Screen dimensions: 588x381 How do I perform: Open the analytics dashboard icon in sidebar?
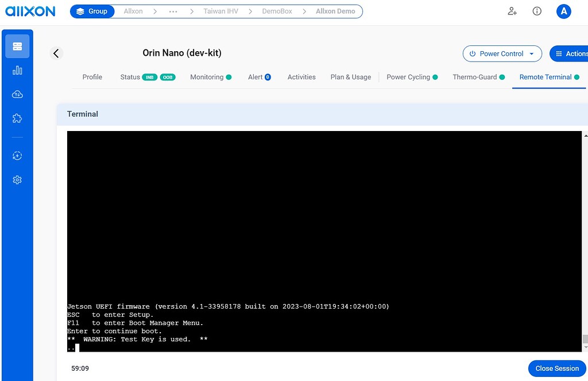click(17, 70)
